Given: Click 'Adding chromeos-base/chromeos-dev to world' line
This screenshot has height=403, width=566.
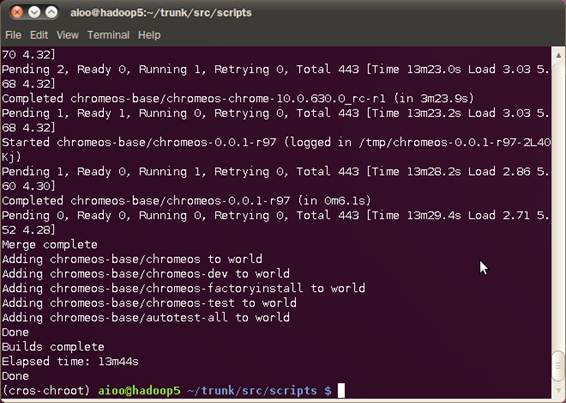Looking at the screenshot, I should point(146,273).
